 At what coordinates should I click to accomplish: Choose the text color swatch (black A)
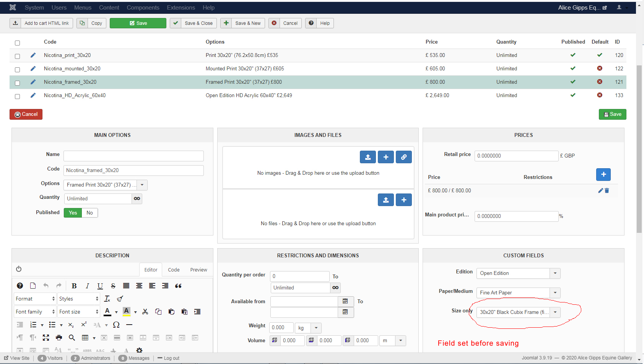point(107,312)
